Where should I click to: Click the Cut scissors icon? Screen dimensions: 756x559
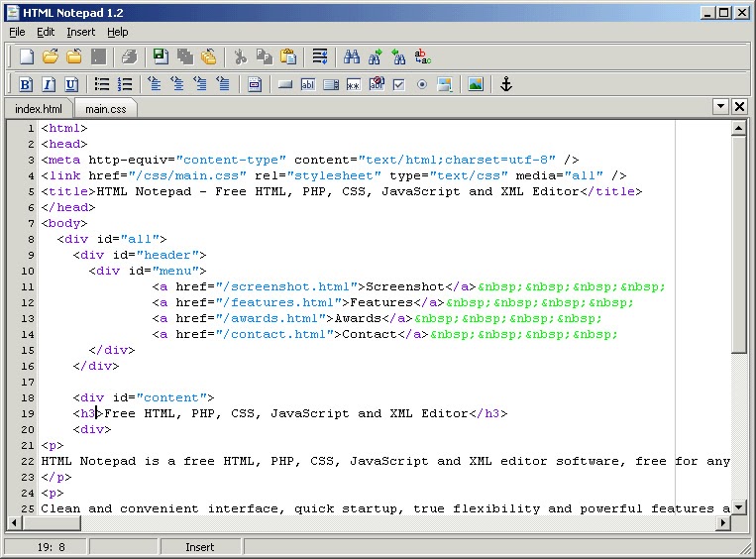(240, 56)
